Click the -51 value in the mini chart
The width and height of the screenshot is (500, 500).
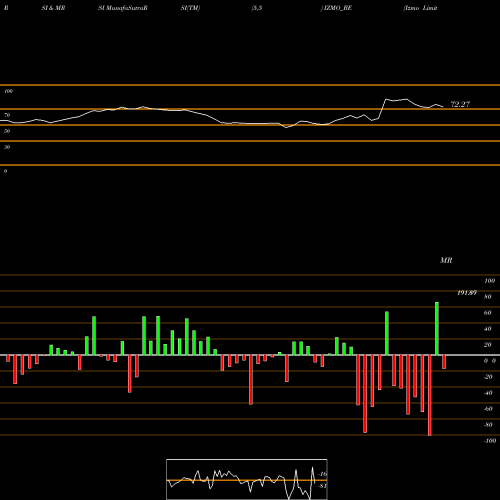[x=322, y=486]
